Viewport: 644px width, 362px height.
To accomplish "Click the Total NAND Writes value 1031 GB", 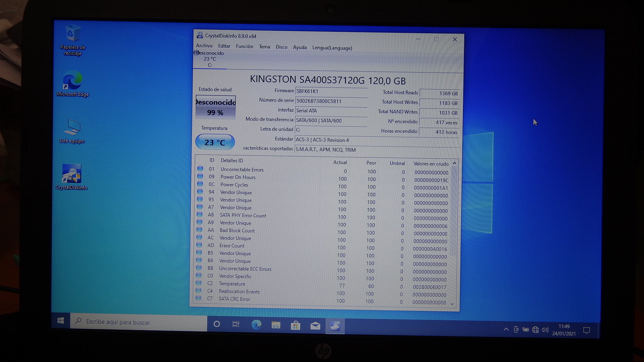I will click(x=439, y=113).
